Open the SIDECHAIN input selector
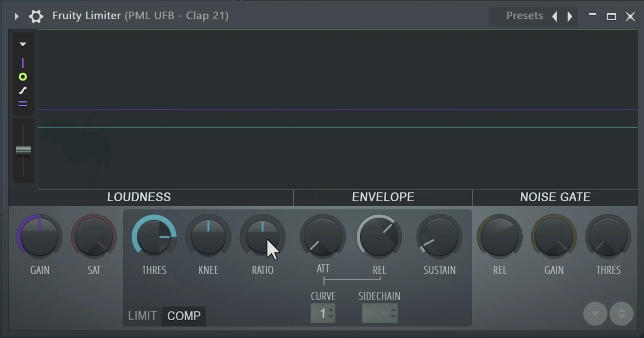Screen dimensions: 644x338 (x=380, y=313)
